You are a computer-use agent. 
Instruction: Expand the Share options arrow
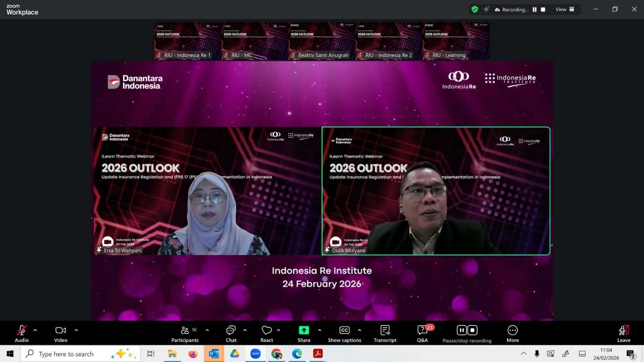click(320, 330)
